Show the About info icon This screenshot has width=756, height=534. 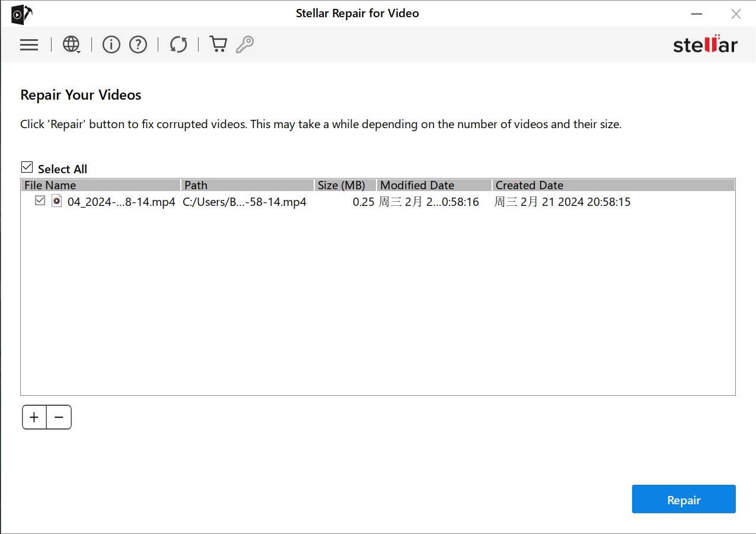(x=111, y=44)
